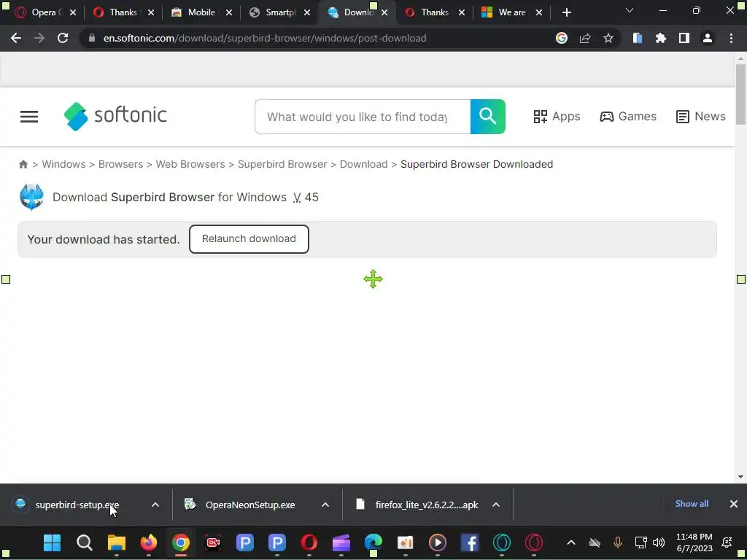Open News section in Softonic header
This screenshot has width=747, height=560.
[701, 116]
